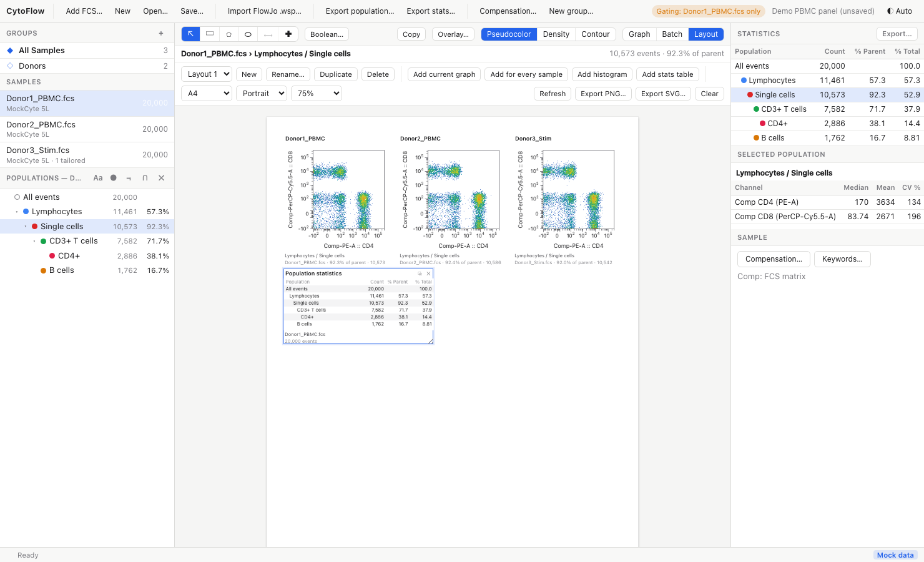Click the intersection gate icon in Populations
This screenshot has width=924, height=562.
tap(145, 178)
